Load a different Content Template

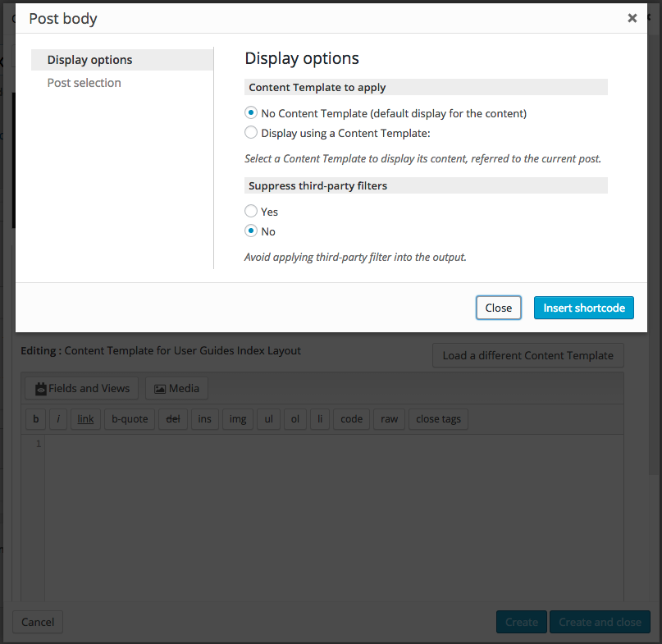click(x=527, y=355)
